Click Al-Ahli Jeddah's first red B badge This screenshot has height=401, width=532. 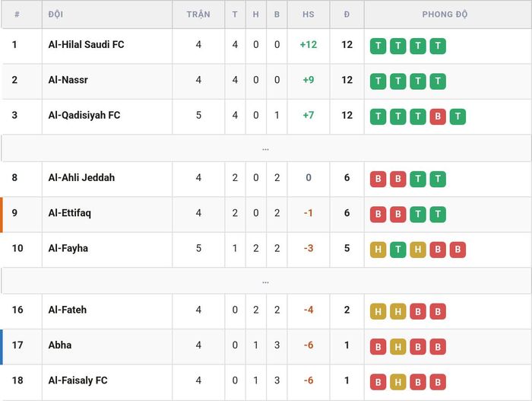pyautogui.click(x=378, y=179)
